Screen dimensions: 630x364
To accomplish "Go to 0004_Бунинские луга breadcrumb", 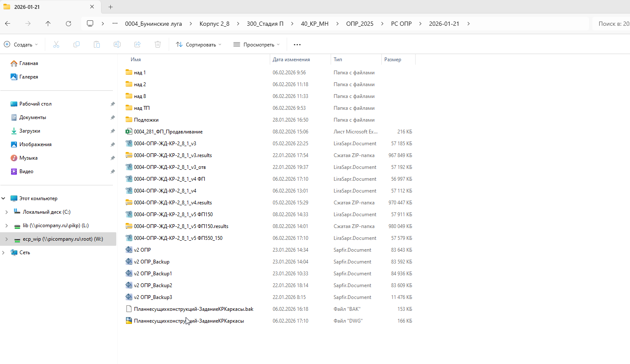I will click(153, 24).
